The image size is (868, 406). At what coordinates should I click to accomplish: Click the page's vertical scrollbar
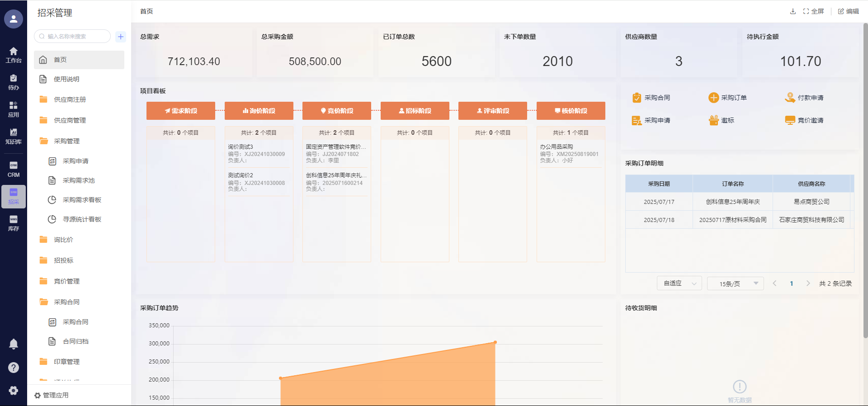pyautogui.click(x=865, y=181)
